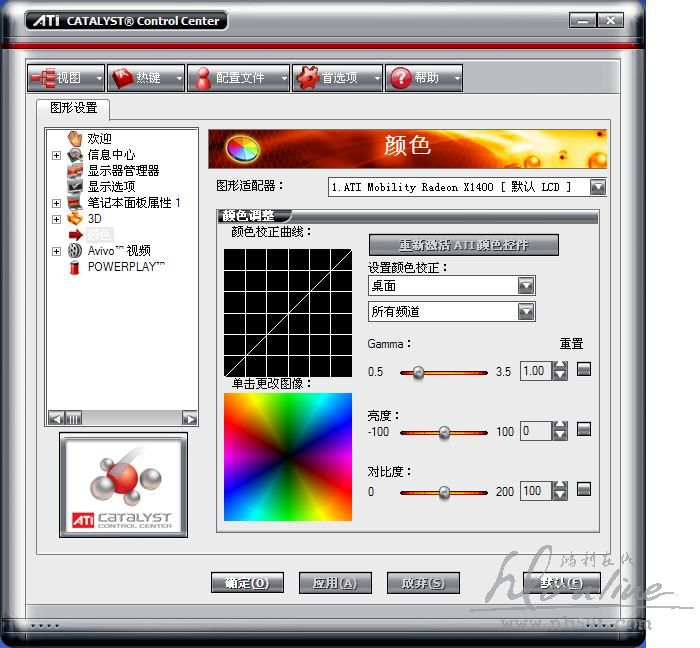Click the Avivo film reel icon

point(75,251)
